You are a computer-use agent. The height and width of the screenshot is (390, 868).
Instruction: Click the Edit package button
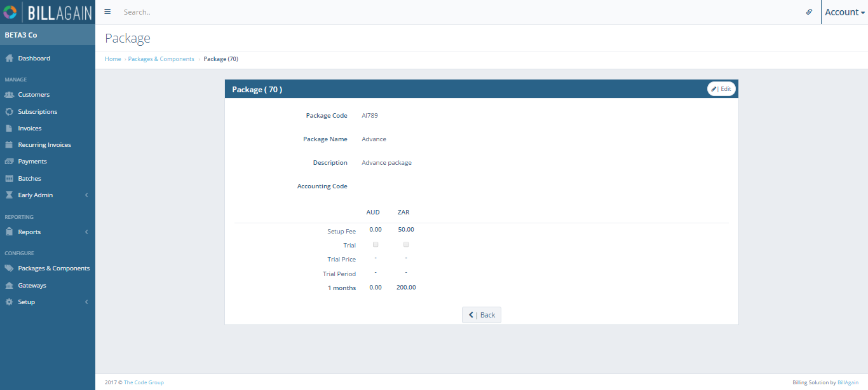coord(721,89)
